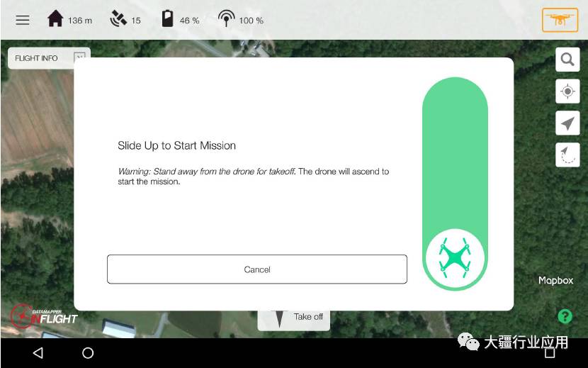
Task: Tap the navigation arrow map button
Action: 567,123
